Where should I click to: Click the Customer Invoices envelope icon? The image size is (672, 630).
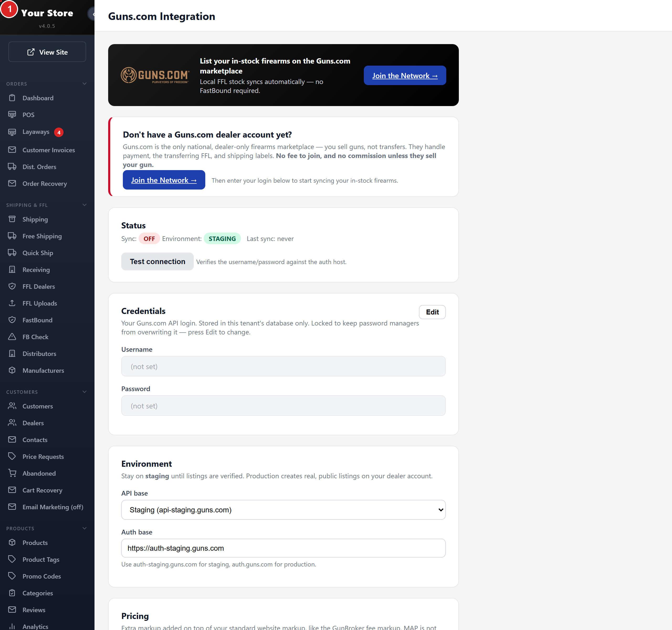pyautogui.click(x=12, y=150)
